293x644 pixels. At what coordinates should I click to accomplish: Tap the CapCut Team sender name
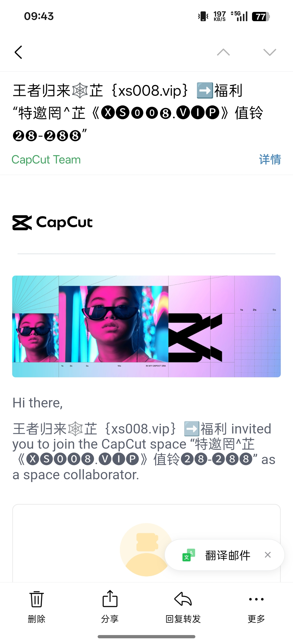46,160
